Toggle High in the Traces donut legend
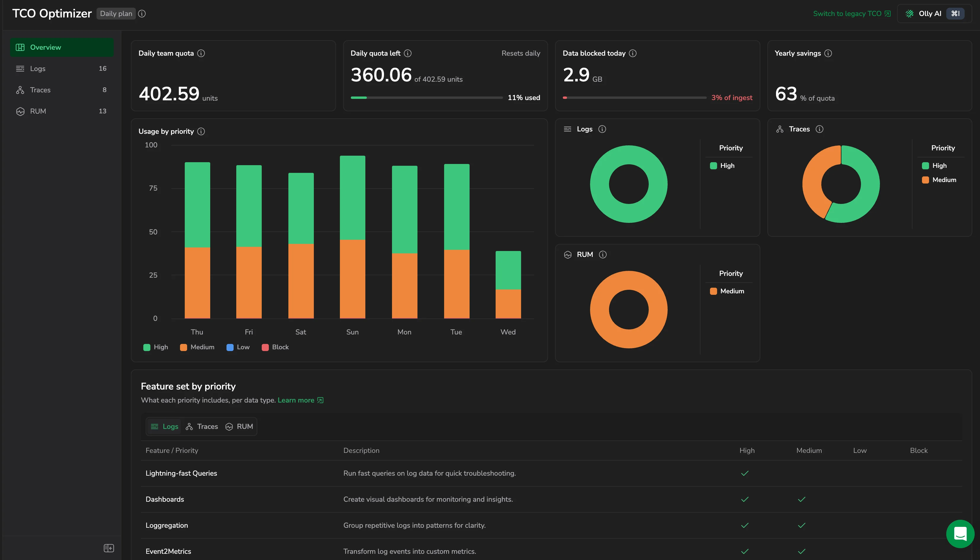This screenshot has height=560, width=980. (x=934, y=165)
